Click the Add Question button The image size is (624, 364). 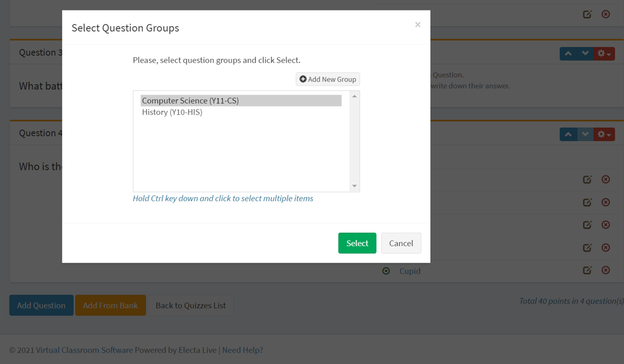41,305
